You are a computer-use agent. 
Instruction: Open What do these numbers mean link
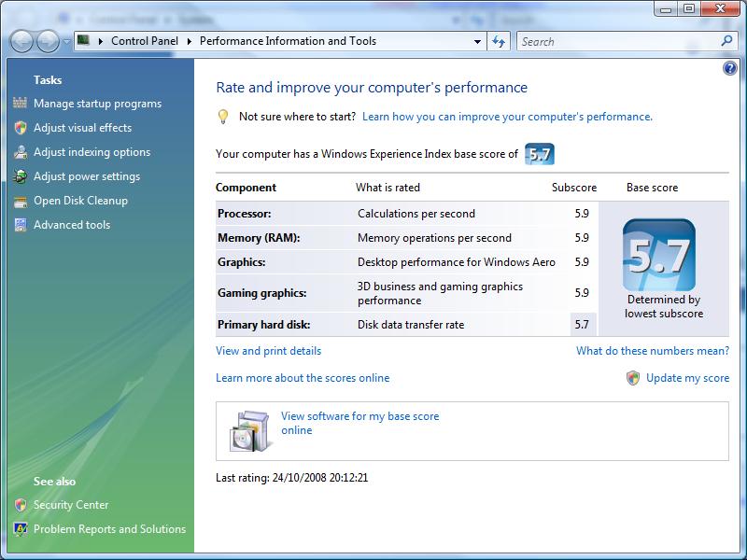pos(653,351)
